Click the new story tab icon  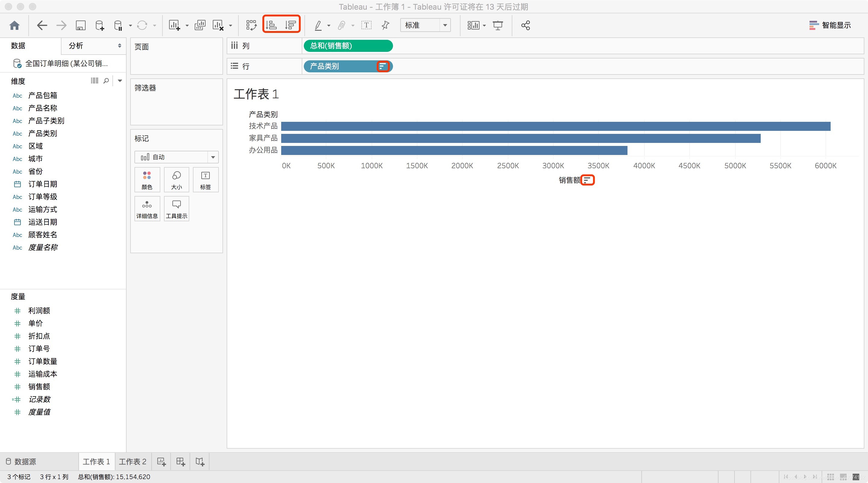[200, 461]
